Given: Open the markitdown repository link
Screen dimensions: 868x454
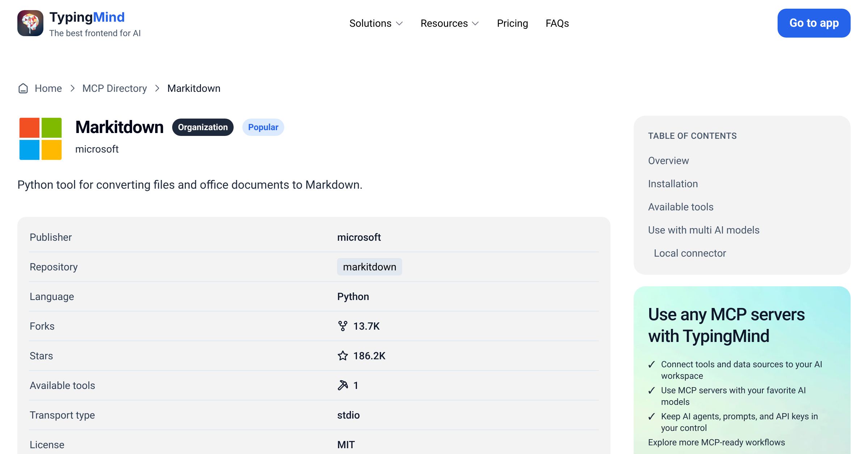Looking at the screenshot, I should pyautogui.click(x=370, y=267).
